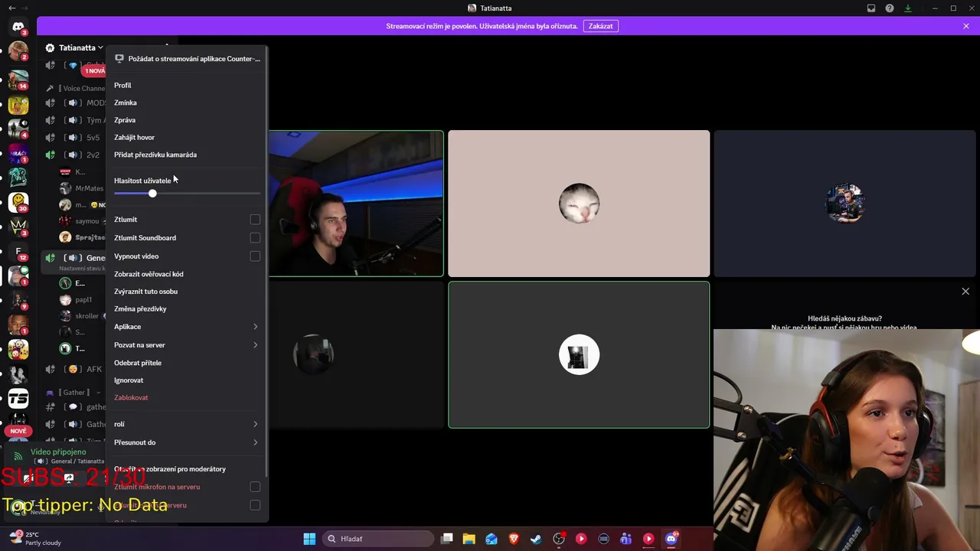
Task: Open Discord direct messages home icon
Action: pos(18,28)
